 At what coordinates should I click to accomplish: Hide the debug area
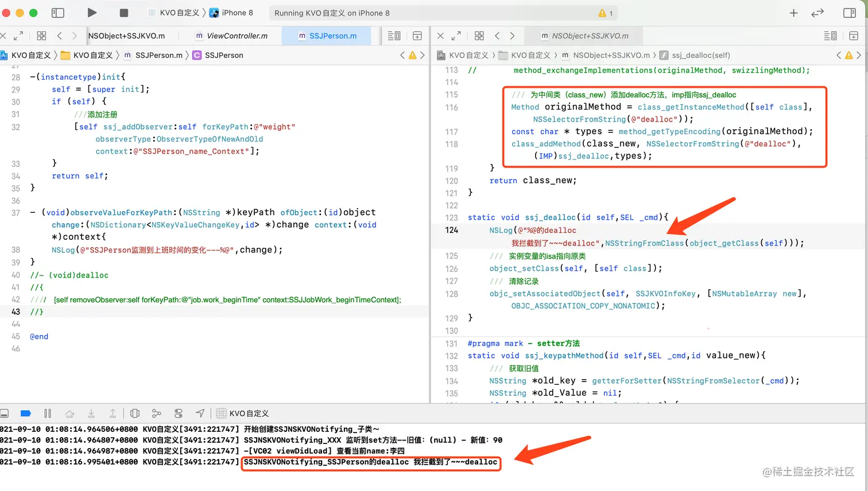tap(4, 413)
